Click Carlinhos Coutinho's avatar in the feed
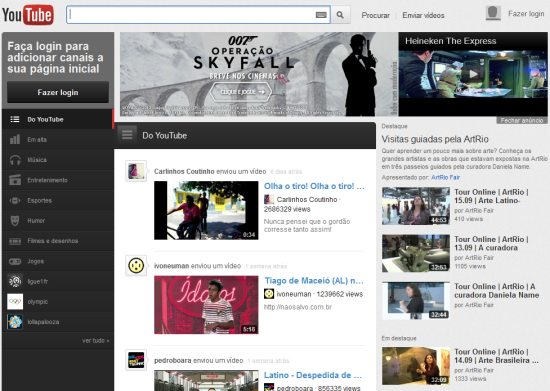The height and width of the screenshot is (391, 550). tap(136, 171)
